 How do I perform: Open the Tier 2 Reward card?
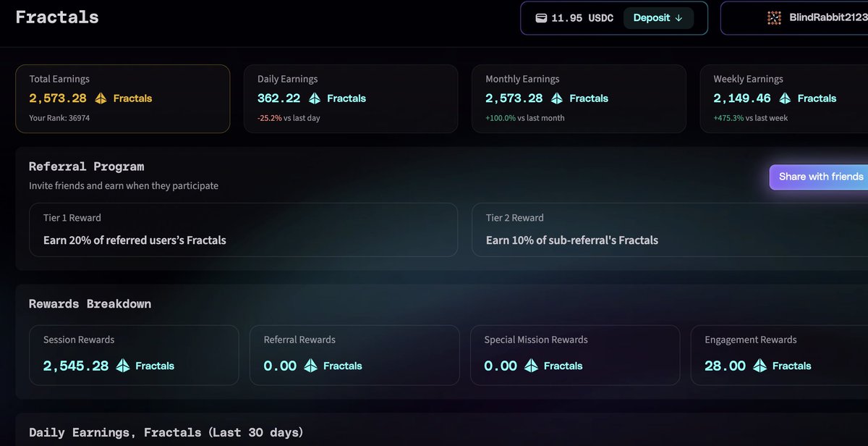pos(670,230)
